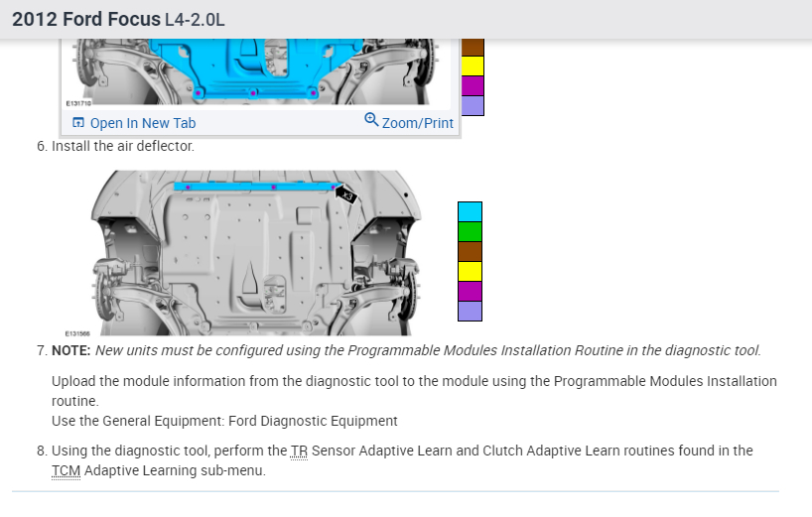The image size is (812, 517).
Task: Open the diagram in a new tab
Action: (134, 123)
